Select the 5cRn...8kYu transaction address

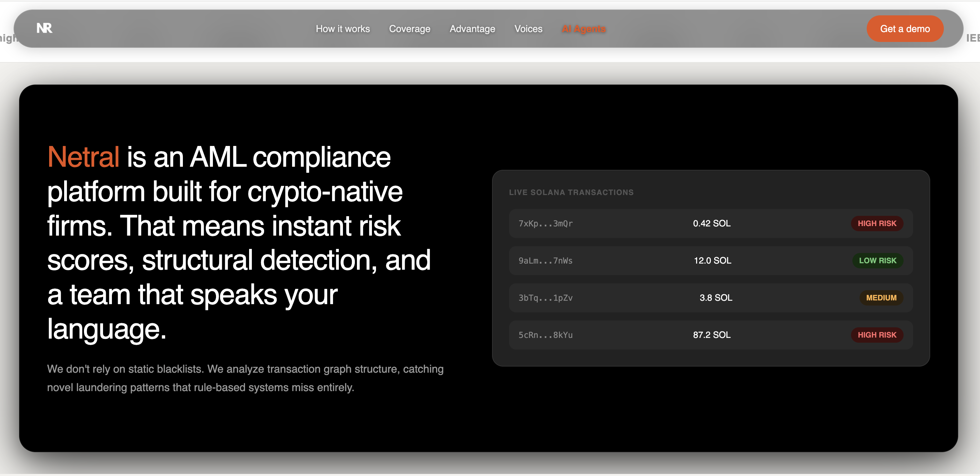point(545,335)
